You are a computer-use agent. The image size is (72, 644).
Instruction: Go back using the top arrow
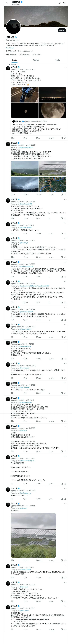[x=7, y=3]
